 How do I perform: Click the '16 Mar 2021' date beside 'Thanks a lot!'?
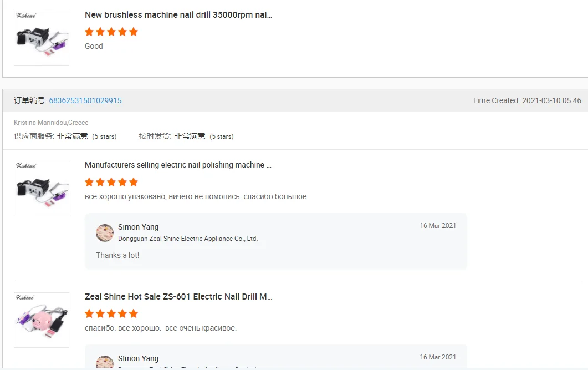[x=438, y=226]
